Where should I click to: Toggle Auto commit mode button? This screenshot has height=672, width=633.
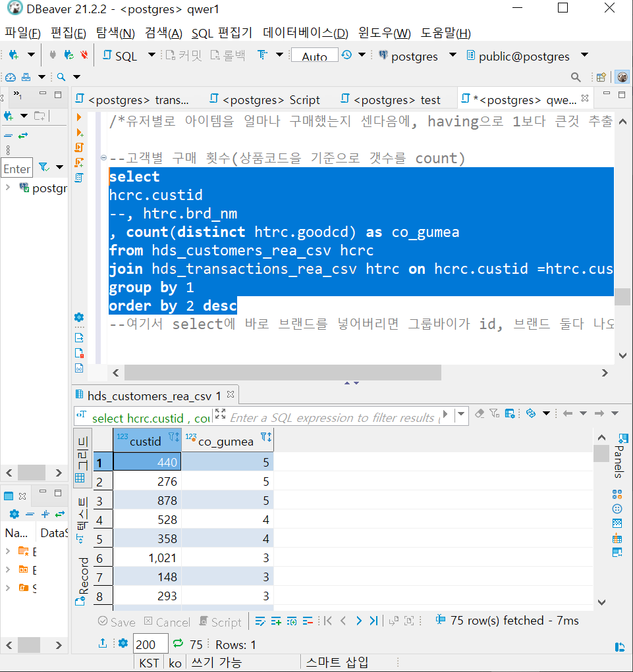click(314, 56)
